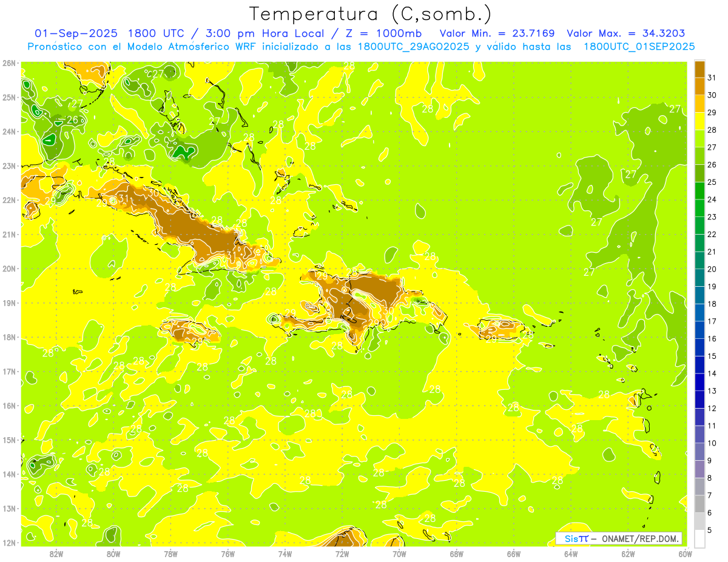Click the "24N" latitude axis label
Screen dimensions: 728x562
tap(9, 132)
